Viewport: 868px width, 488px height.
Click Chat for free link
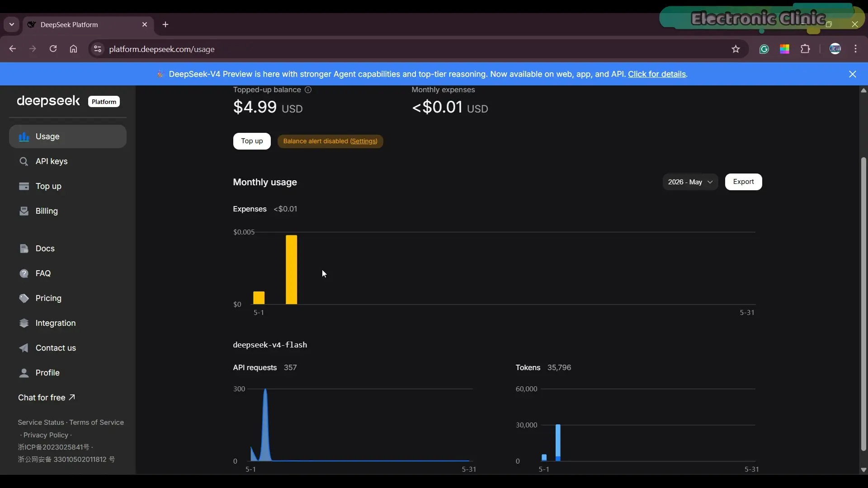pos(47,398)
